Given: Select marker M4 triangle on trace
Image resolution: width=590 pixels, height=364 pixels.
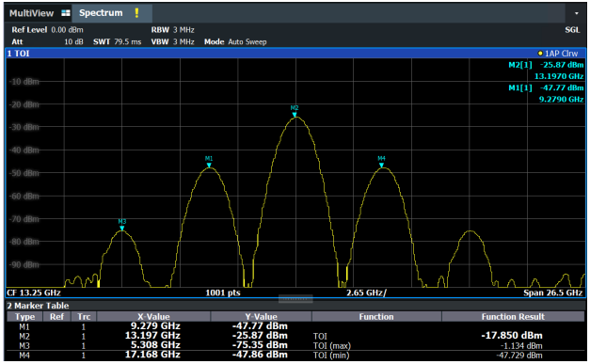Looking at the screenshot, I should (381, 166).
